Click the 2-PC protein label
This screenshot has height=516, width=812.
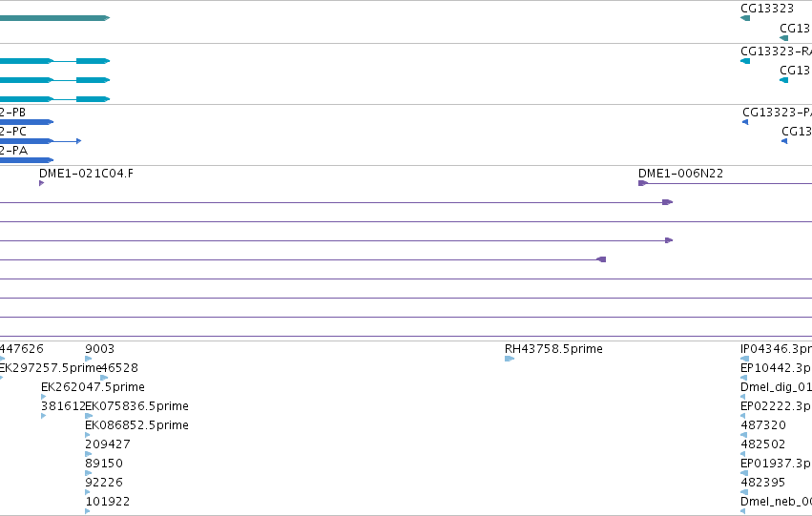13,132
